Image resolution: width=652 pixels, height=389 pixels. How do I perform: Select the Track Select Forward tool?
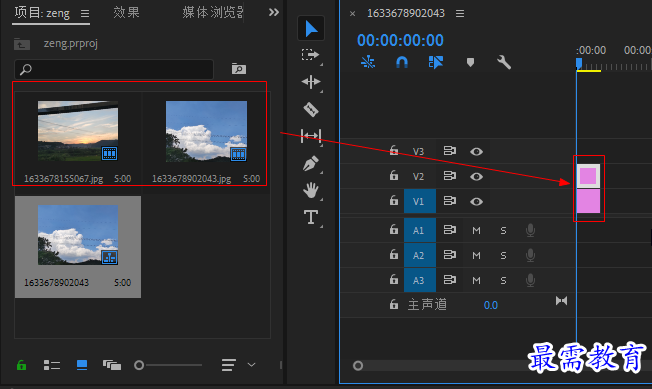[x=311, y=55]
